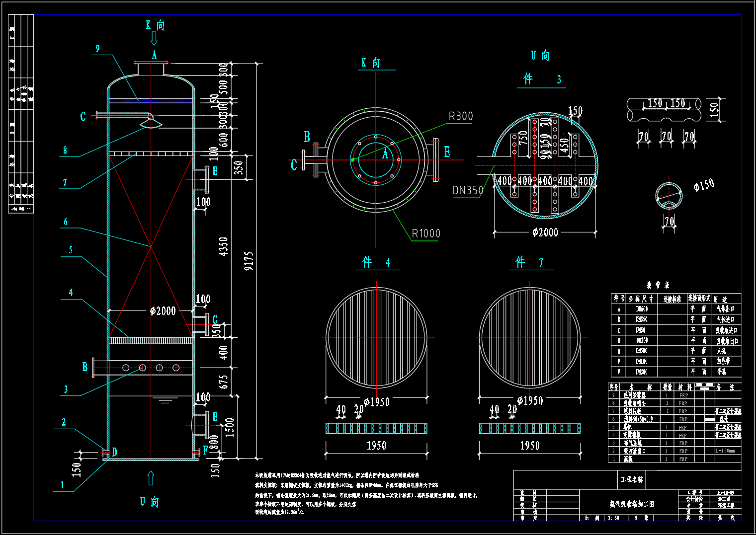Click callout number 6 left of tower
756x535 pixels.
pos(66,222)
